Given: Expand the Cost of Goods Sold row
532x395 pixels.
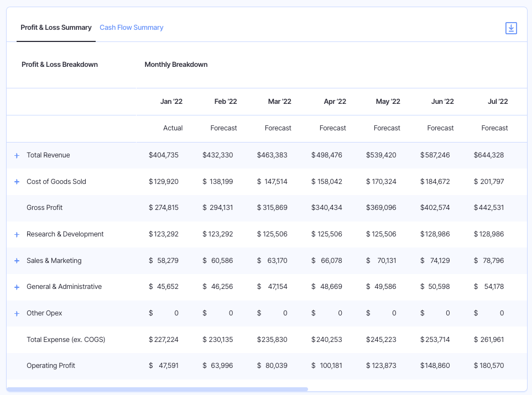Looking at the screenshot, I should tap(17, 182).
